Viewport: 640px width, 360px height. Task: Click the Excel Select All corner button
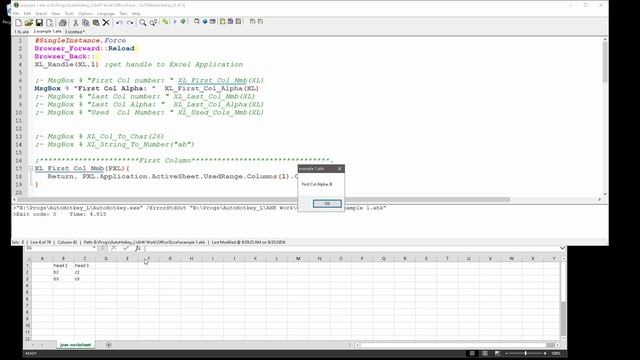click(28, 258)
